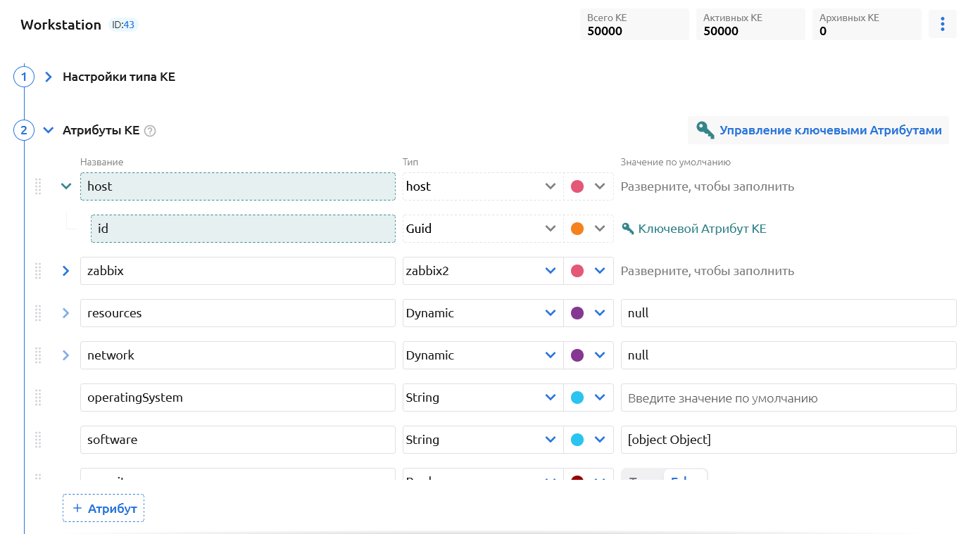Expand the zabbix attribute row
Viewport: 980px width, 534px height.
(66, 271)
